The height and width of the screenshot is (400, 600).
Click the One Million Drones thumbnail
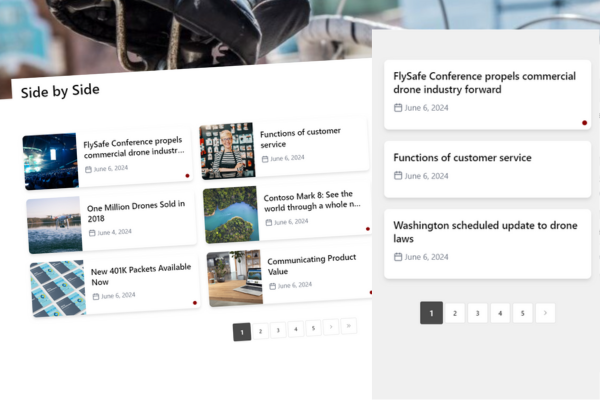click(x=54, y=225)
